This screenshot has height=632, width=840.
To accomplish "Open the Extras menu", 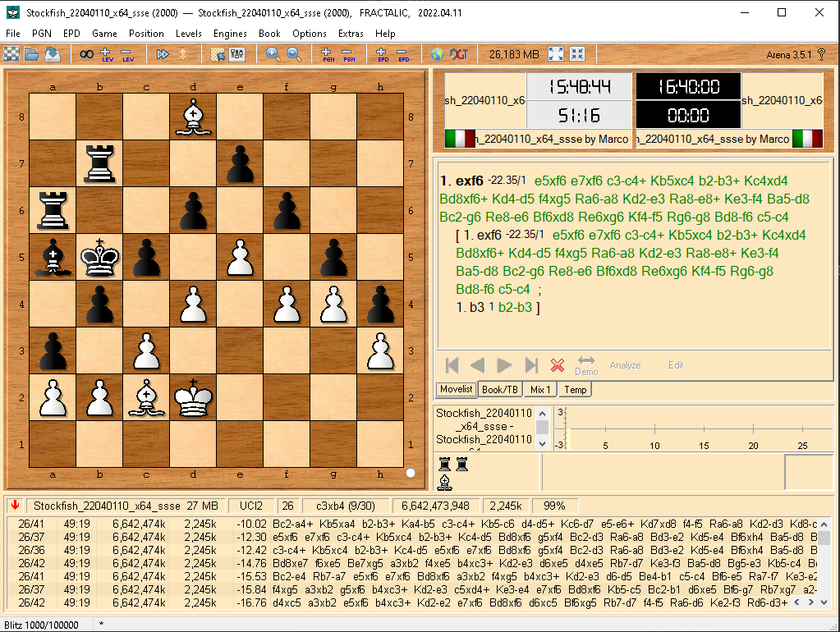I will (351, 33).
